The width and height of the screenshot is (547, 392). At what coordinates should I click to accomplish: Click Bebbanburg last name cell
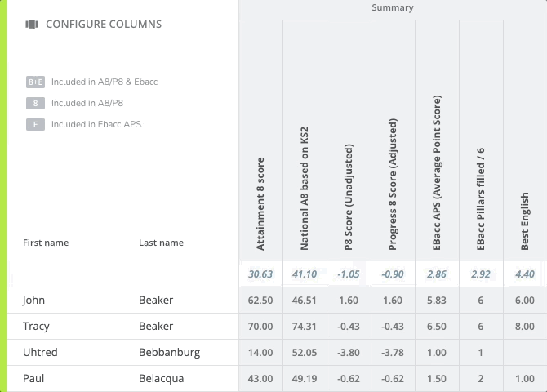click(169, 353)
